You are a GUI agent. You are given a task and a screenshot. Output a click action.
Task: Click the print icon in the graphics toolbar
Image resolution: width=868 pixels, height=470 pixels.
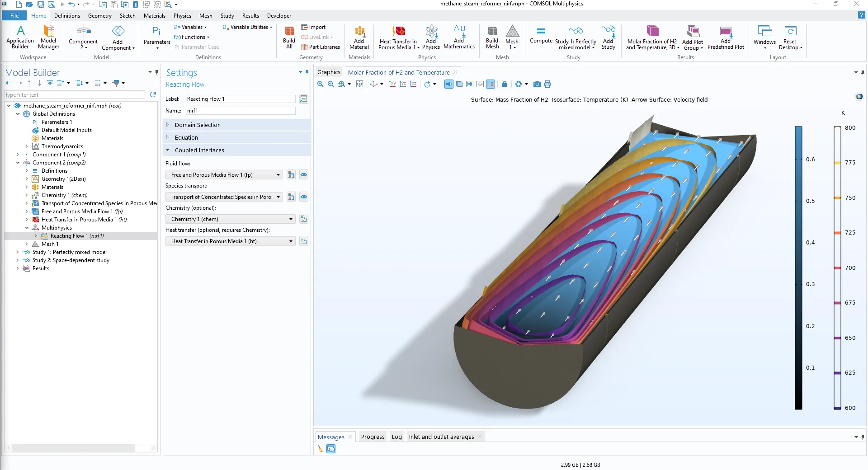547,84
